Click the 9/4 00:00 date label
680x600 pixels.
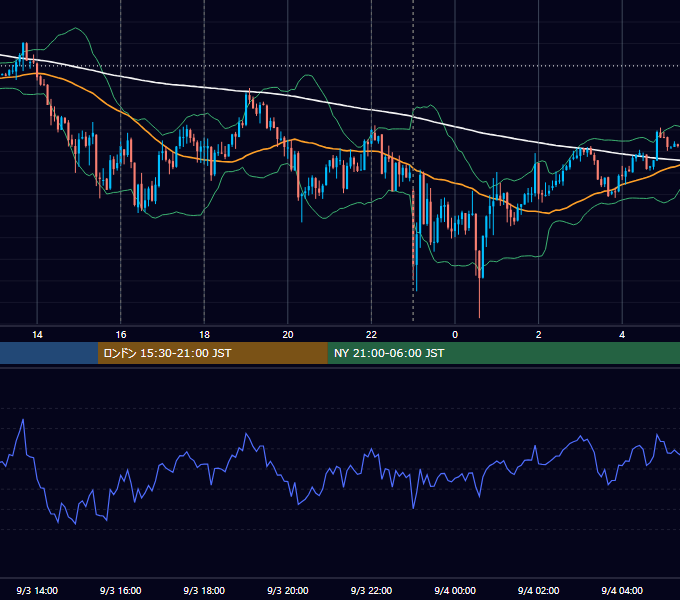click(455, 590)
